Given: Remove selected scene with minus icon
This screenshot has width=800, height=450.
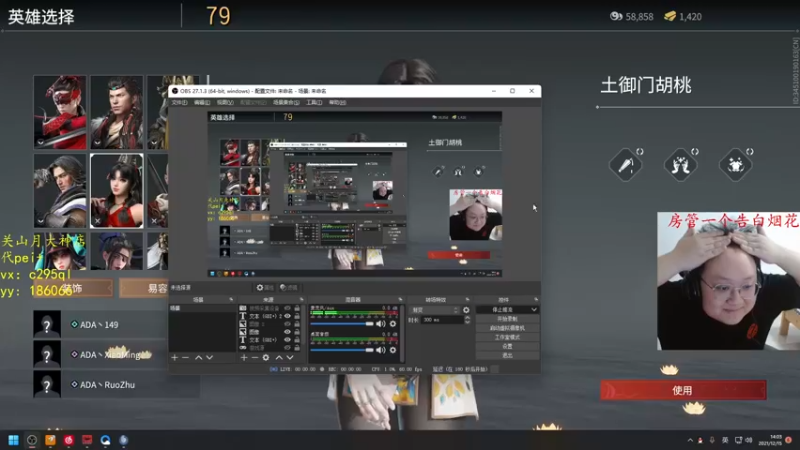Looking at the screenshot, I should (x=185, y=358).
